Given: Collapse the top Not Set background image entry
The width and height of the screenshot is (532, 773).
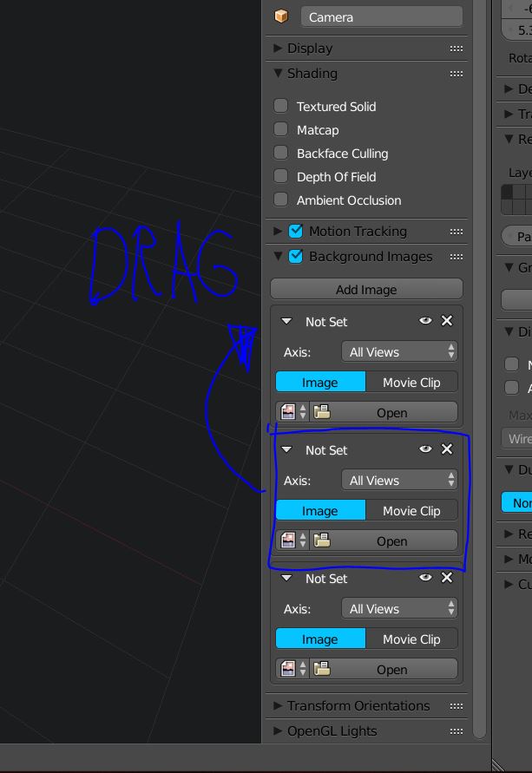Looking at the screenshot, I should click(286, 321).
